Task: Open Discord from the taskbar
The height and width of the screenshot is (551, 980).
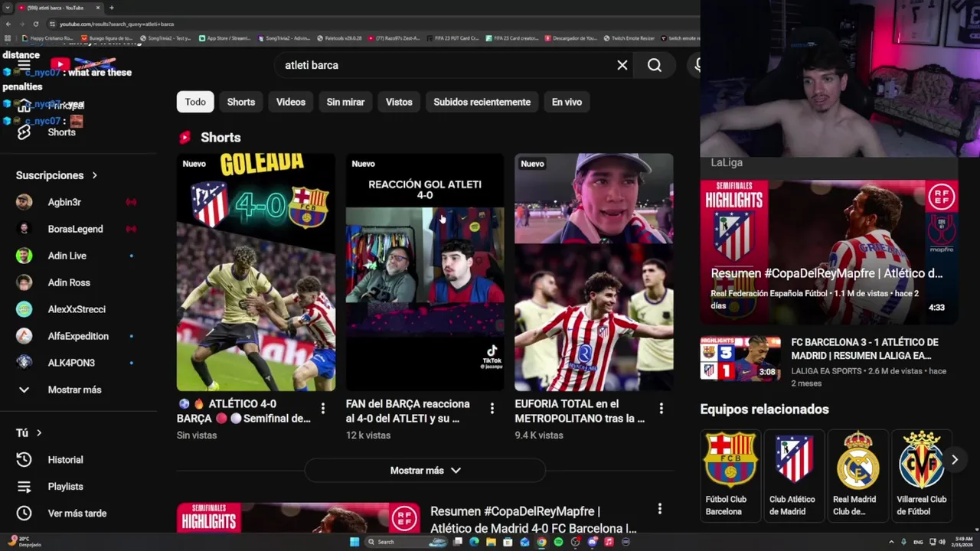Action: pos(592,542)
